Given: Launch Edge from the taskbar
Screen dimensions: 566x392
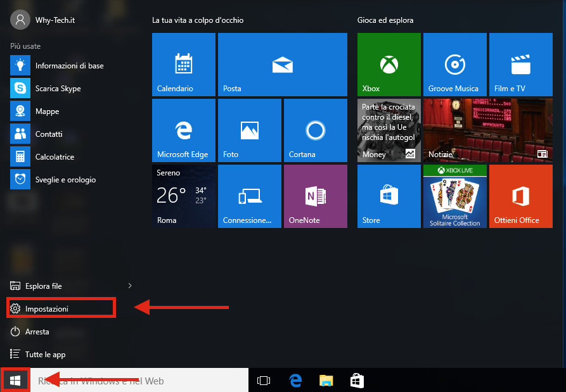Looking at the screenshot, I should 295,381.
